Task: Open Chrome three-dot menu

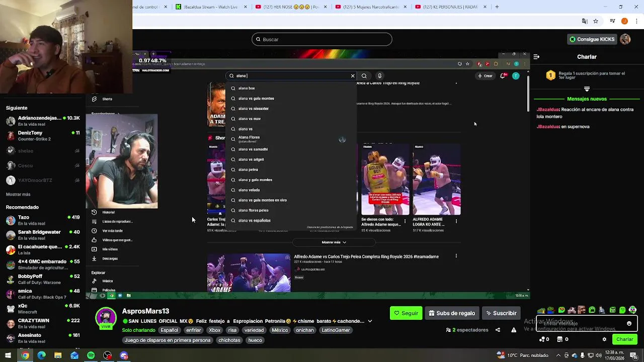Action: point(637,21)
